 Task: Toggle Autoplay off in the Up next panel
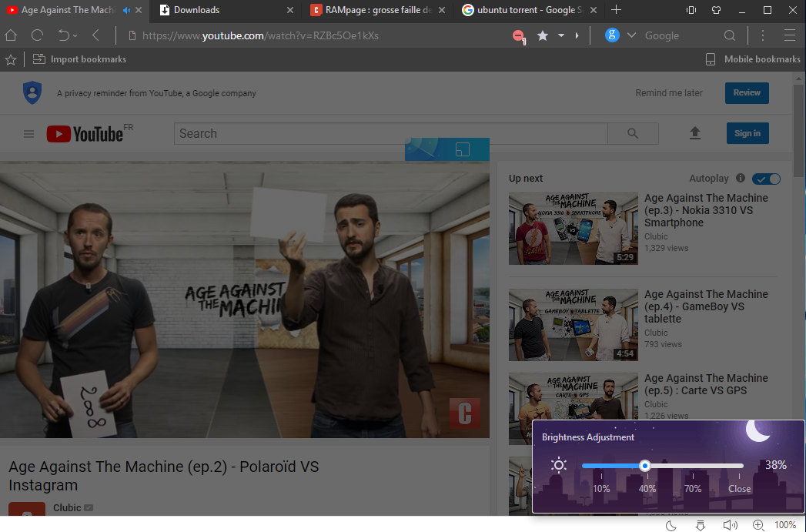tap(766, 178)
